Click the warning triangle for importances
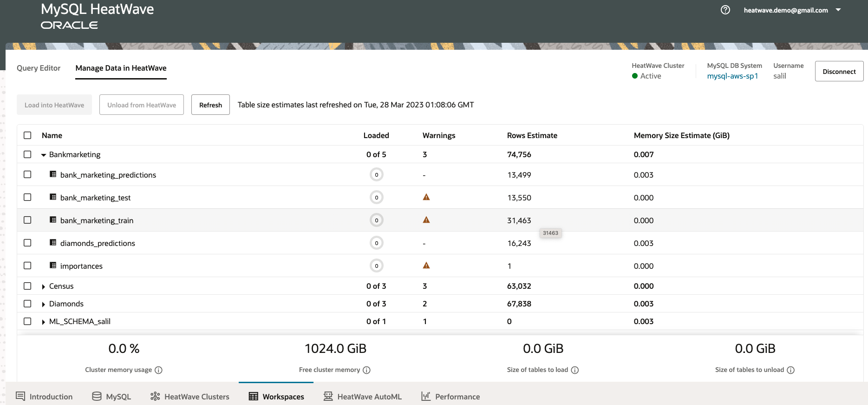 426,266
